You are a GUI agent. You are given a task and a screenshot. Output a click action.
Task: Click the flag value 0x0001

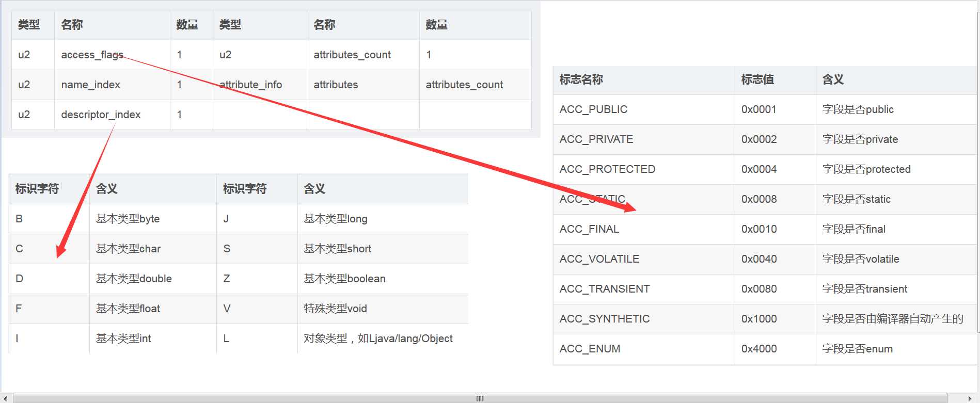pyautogui.click(x=759, y=109)
